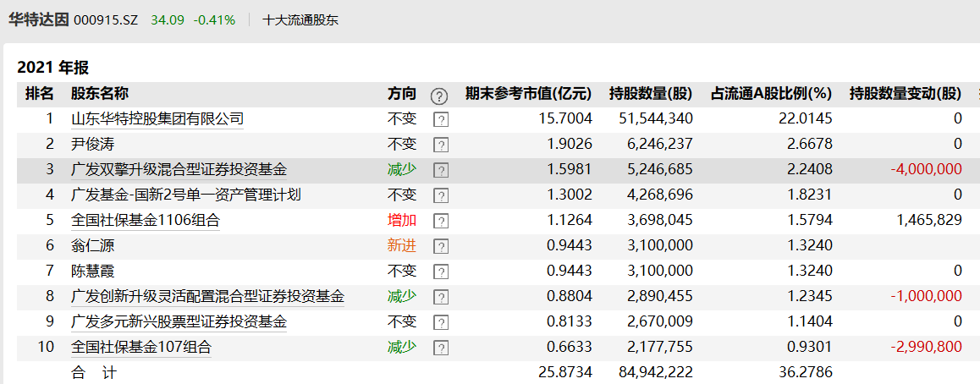Sort by 持股数量(股) column header

(x=650, y=94)
